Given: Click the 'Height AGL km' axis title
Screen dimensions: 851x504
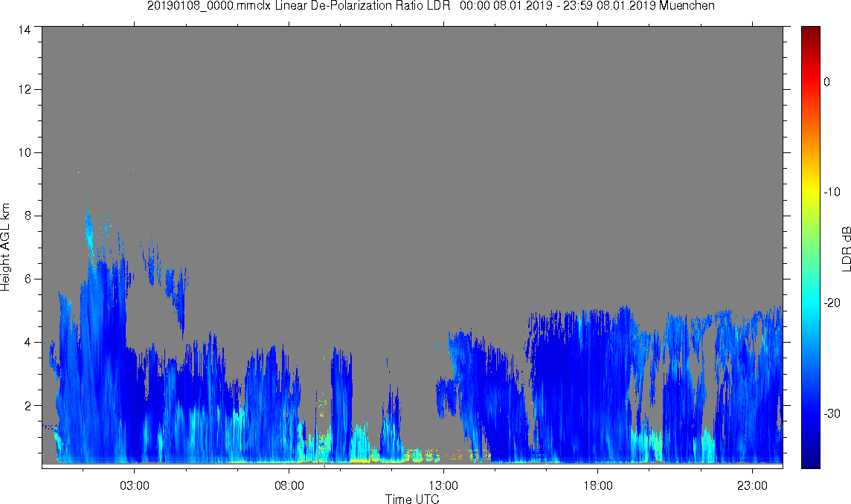Looking at the screenshot, I should coord(5,248).
